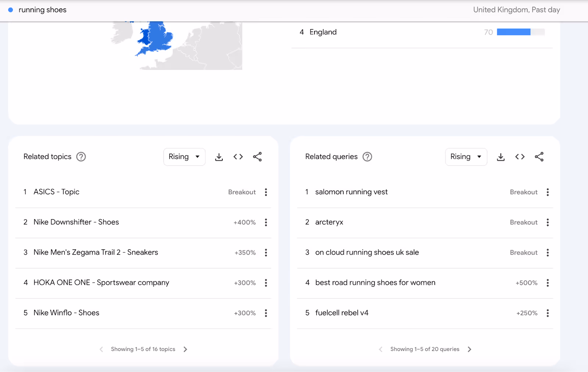Viewport: 588px width, 372px height.
Task: Click the England interest bar
Action: (x=521, y=32)
